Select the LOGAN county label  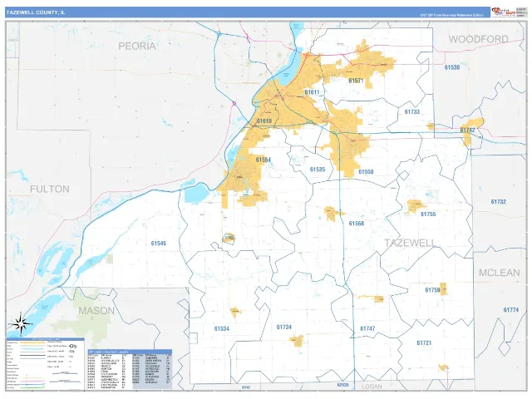372,386
